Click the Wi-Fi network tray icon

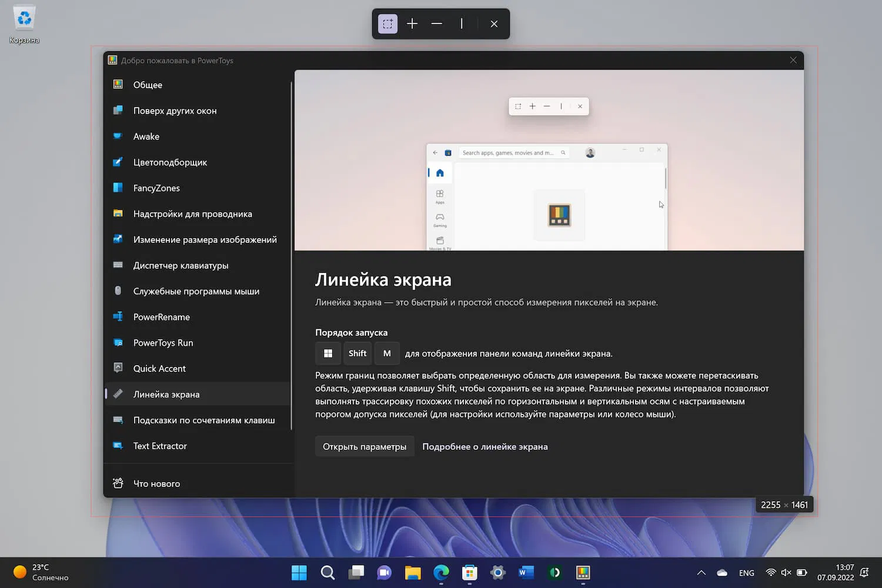coord(771,573)
